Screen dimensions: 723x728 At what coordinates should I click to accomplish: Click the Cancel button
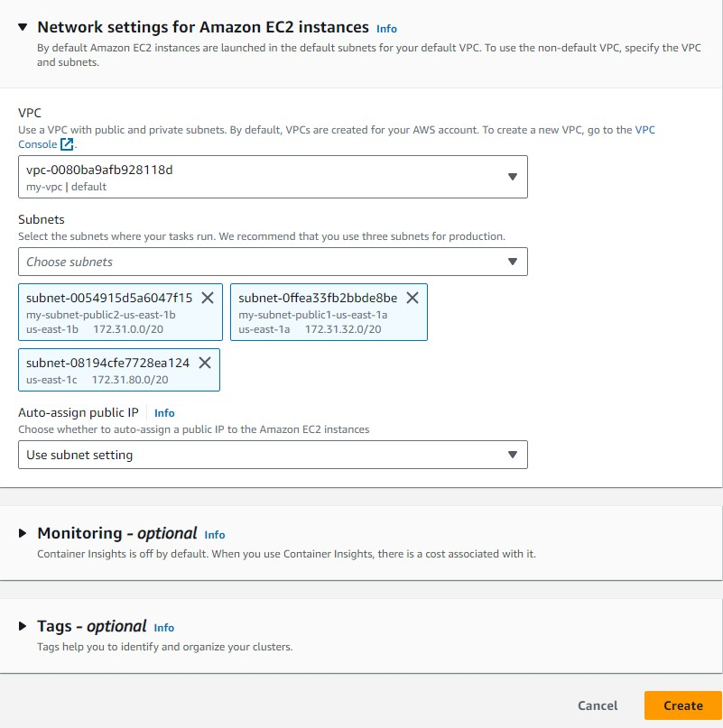tap(598, 705)
